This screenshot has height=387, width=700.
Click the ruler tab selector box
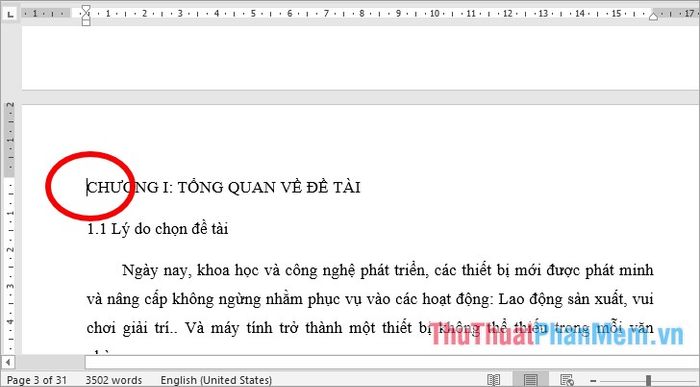(10, 14)
